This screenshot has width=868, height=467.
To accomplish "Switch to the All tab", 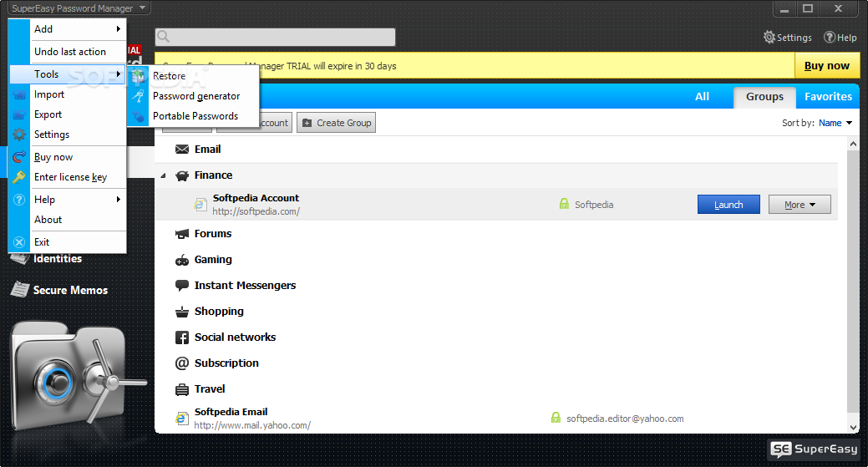I will click(x=702, y=97).
